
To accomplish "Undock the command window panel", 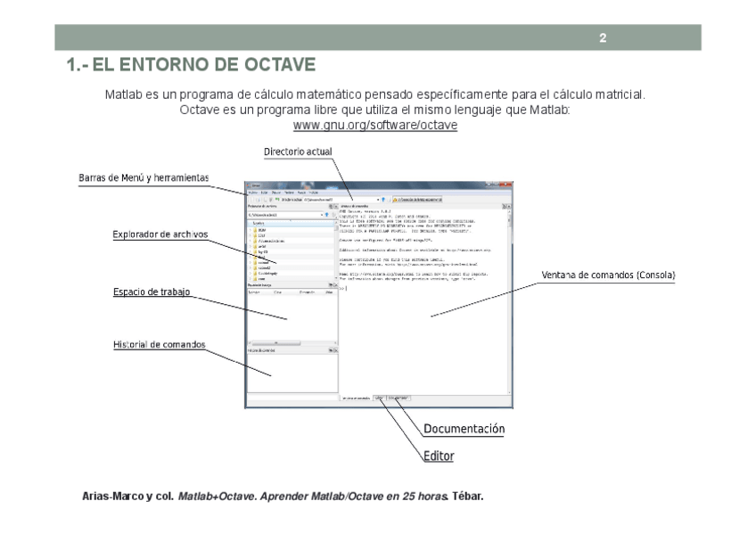I will [x=505, y=206].
